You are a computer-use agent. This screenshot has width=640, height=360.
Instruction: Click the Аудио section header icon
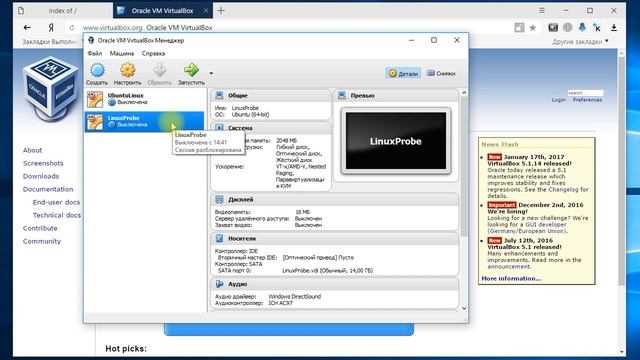click(219, 284)
